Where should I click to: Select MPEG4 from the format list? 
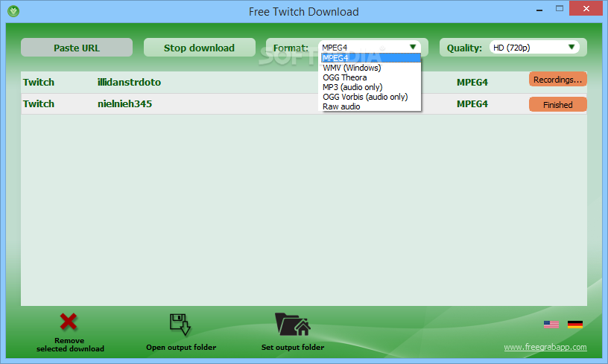[x=371, y=58]
